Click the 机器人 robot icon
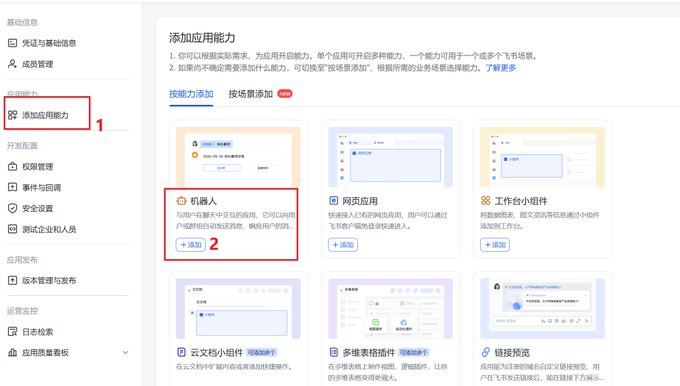This screenshot has width=680, height=386. 181,201
